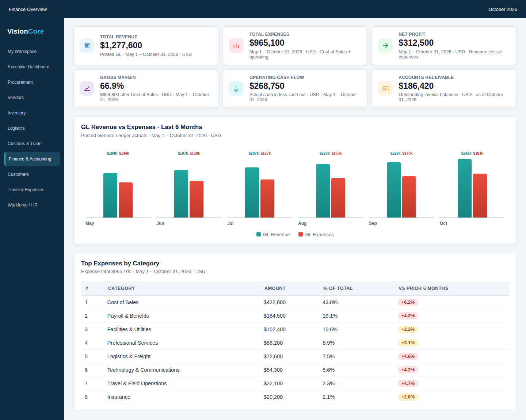The height and width of the screenshot is (420, 526).
Task: Select the Logistics & Freight table row
Action: click(x=295, y=356)
